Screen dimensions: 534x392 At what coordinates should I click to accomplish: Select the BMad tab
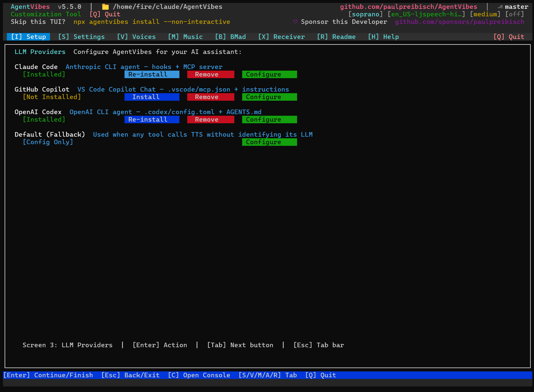(x=230, y=37)
